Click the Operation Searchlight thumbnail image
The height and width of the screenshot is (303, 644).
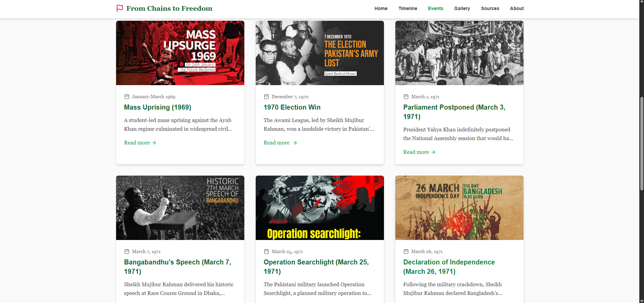pos(320,208)
